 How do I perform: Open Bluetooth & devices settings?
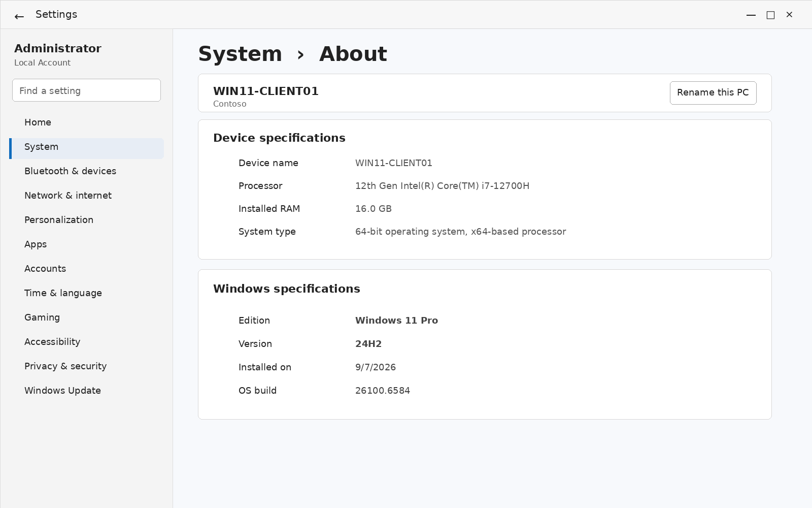point(86,171)
